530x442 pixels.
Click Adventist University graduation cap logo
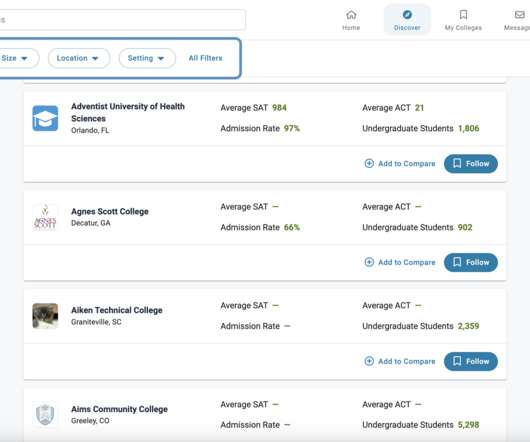pyautogui.click(x=45, y=118)
